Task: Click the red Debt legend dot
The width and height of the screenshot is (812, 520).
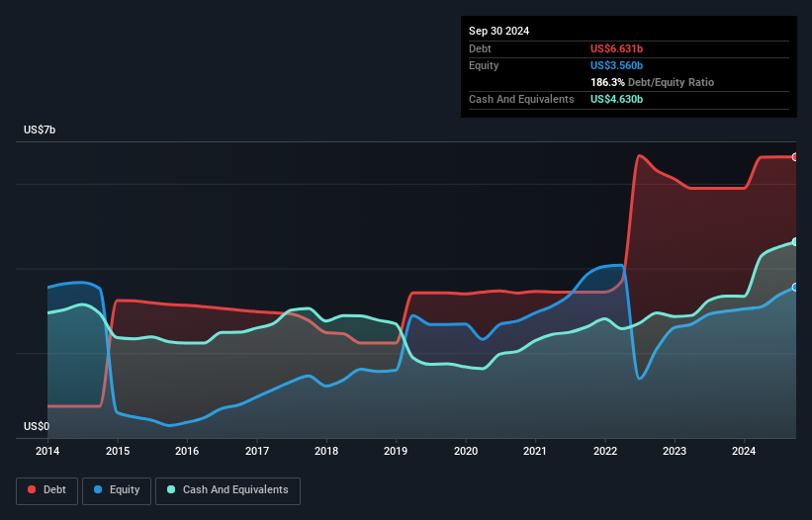Action: (x=32, y=489)
